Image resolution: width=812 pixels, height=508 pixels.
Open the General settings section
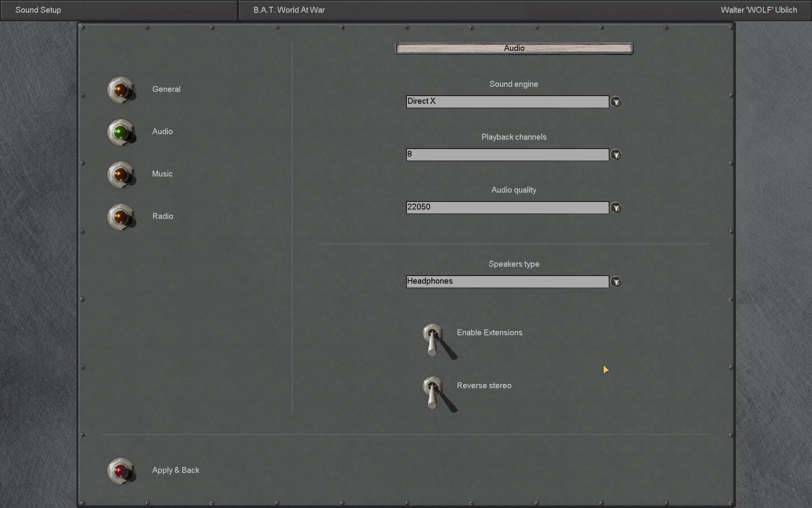pos(166,89)
